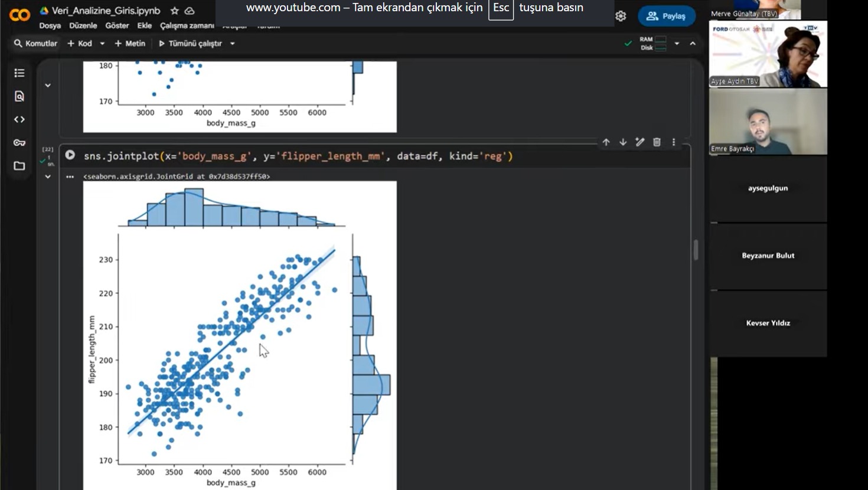This screenshot has width=868, height=490.
Task: Open the Tümünü çalıştır dropdown arrow
Action: tap(233, 44)
